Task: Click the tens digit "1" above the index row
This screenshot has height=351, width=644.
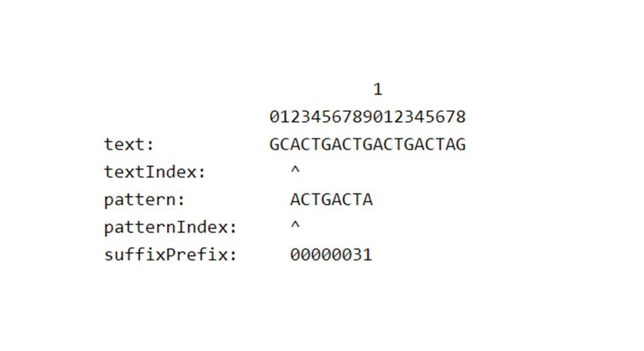Action: coord(378,90)
